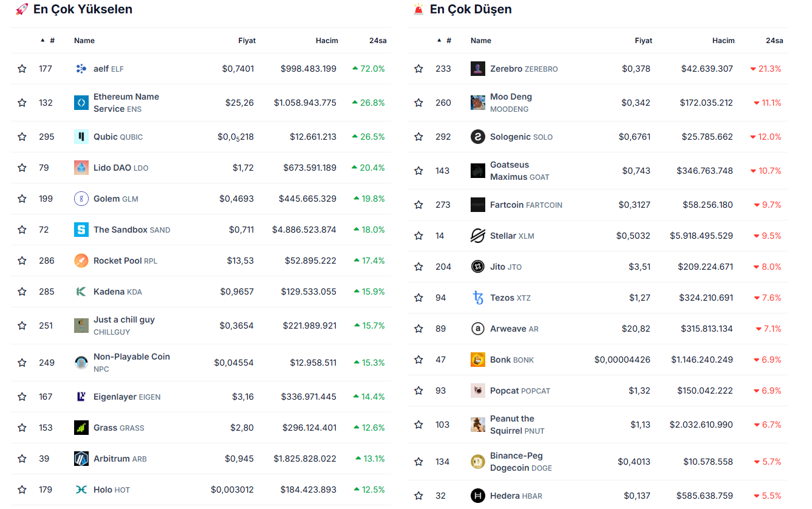Image resolution: width=812 pixels, height=509 pixels.
Task: Sort losers table by rank number
Action: tap(448, 41)
